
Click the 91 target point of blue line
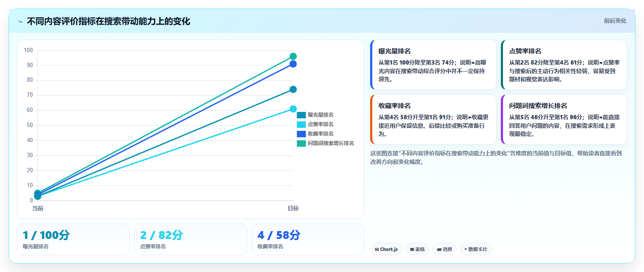(x=293, y=64)
